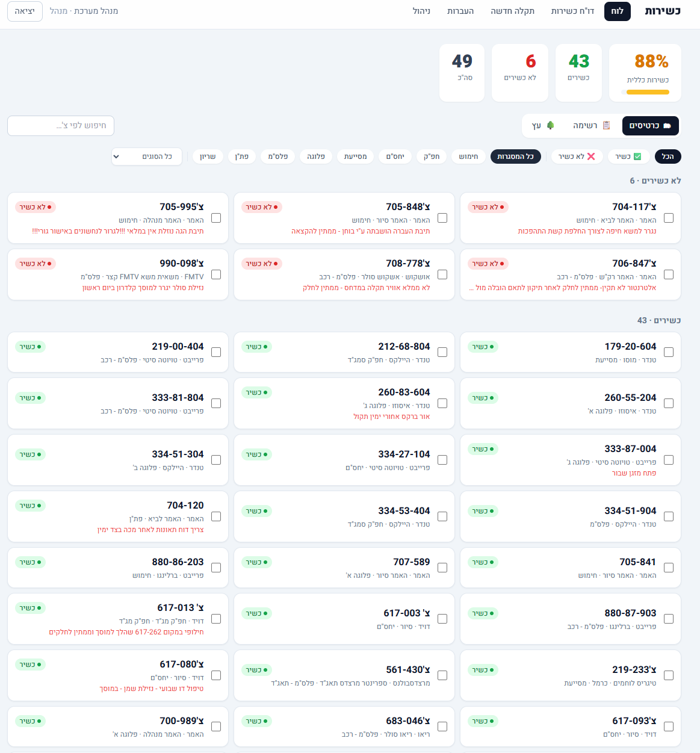Filter by the שריון chip

click(208, 156)
